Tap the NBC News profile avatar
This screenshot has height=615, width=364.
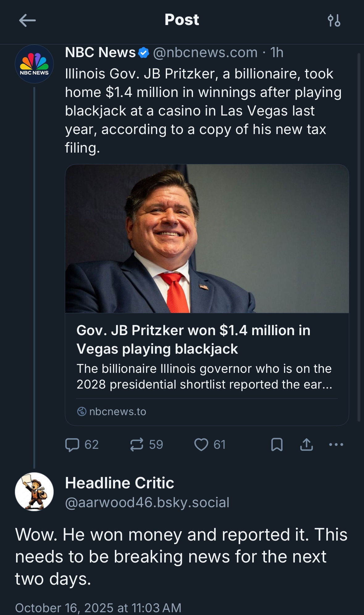tap(34, 64)
